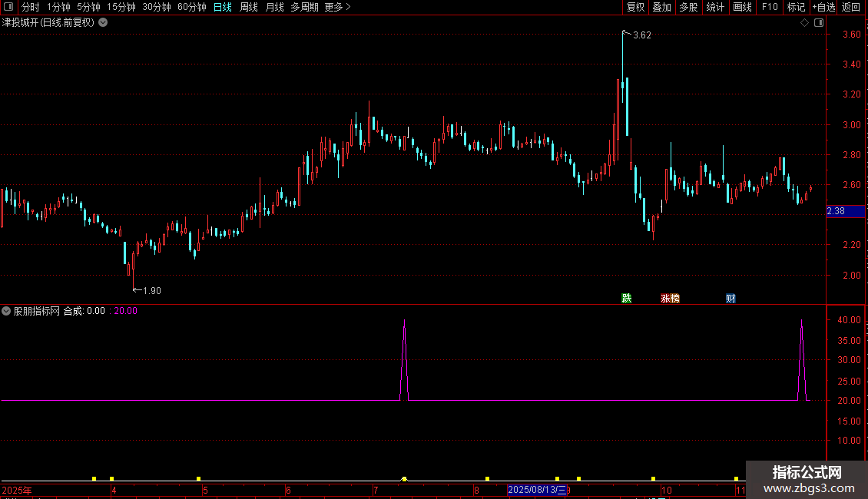This screenshot has width=868, height=499.
Task: Switch to 周线 weekly chart
Action: click(x=249, y=7)
